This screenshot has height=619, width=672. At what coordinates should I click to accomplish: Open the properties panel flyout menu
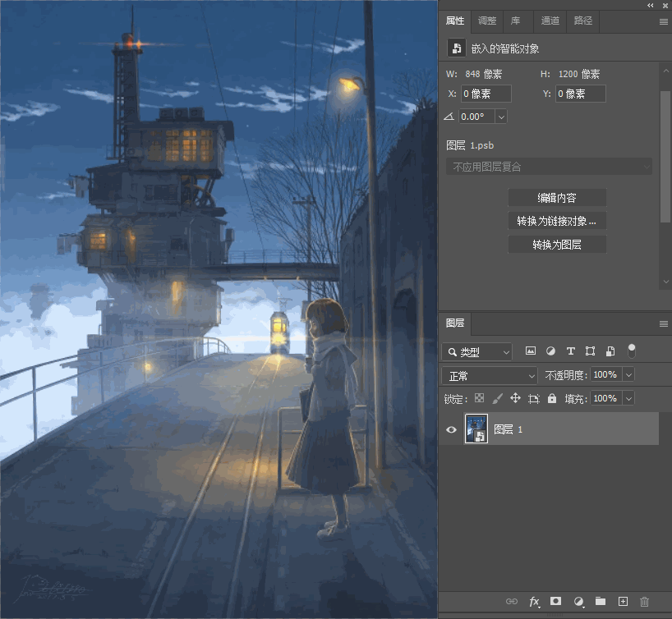click(663, 22)
